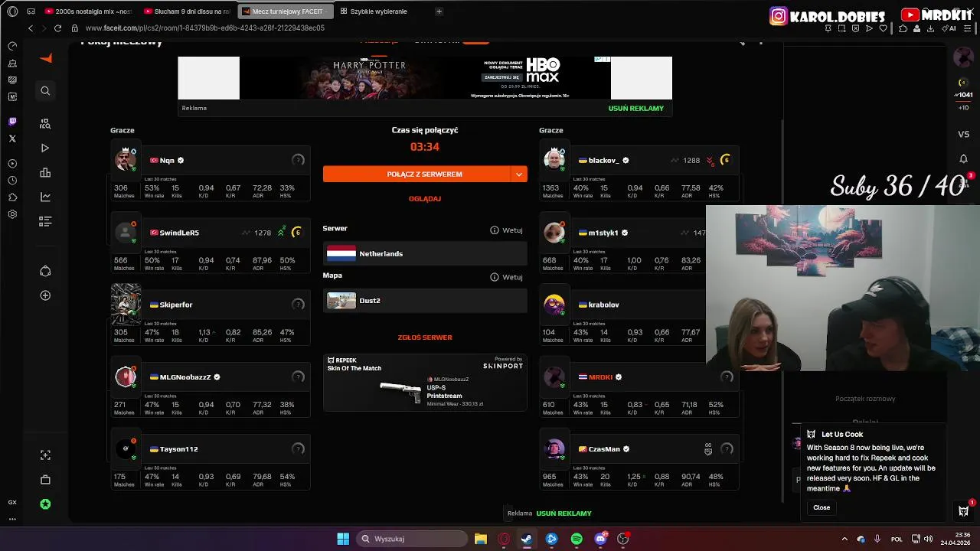Image resolution: width=980 pixels, height=551 pixels.
Task: Open the SwindLeR5 player name
Action: coord(179,233)
